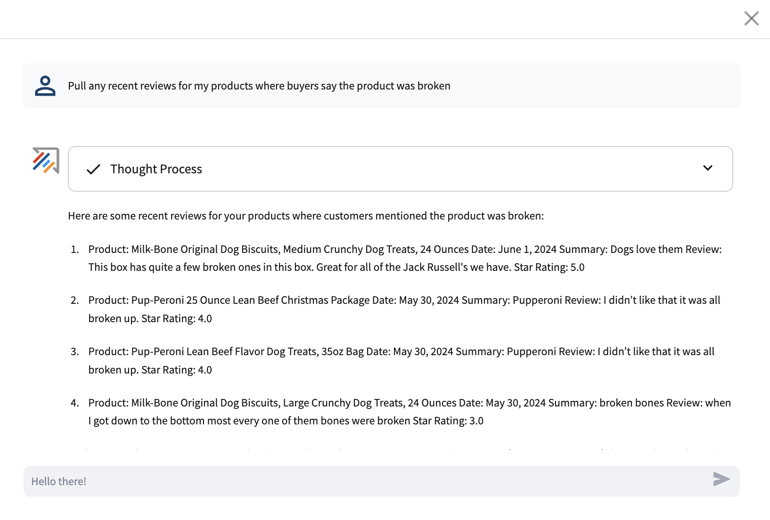This screenshot has width=770, height=520.
Task: Click the assistant logo icon beside Thought Process
Action: (x=46, y=161)
